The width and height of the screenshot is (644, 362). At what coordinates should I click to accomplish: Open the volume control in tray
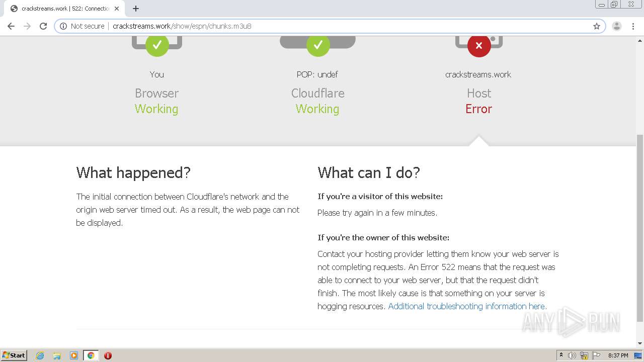tap(572, 355)
